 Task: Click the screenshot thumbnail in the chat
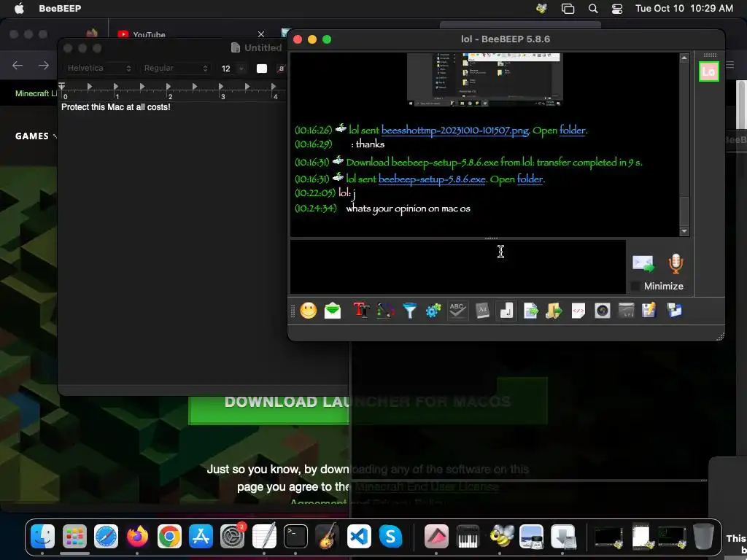tap(485, 79)
